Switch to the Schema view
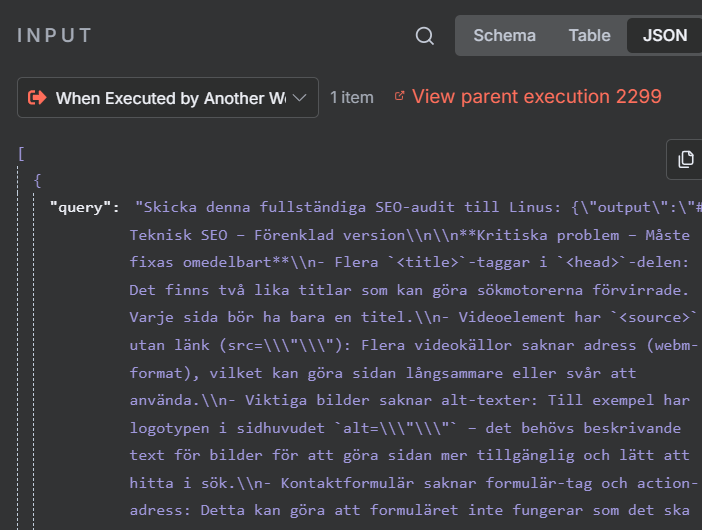The image size is (702, 530). [504, 35]
